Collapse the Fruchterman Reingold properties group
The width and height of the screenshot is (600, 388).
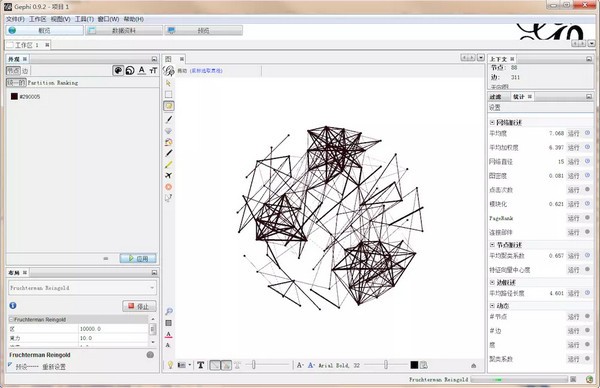11,320
